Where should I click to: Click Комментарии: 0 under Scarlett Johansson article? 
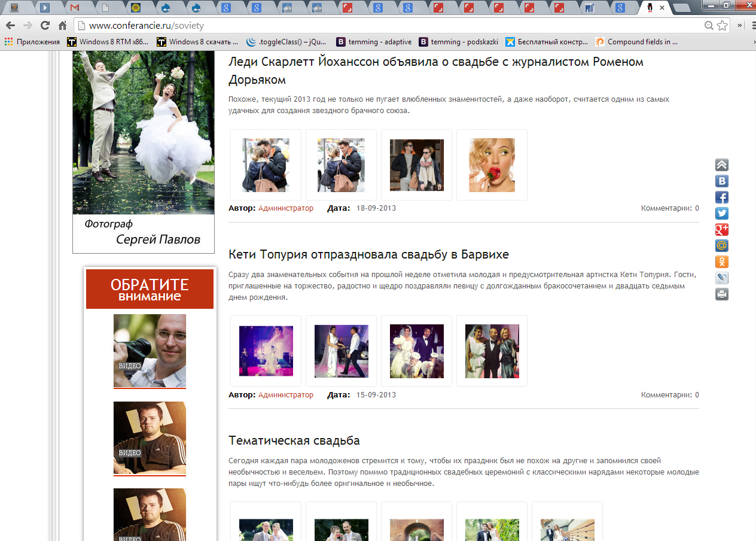(670, 208)
